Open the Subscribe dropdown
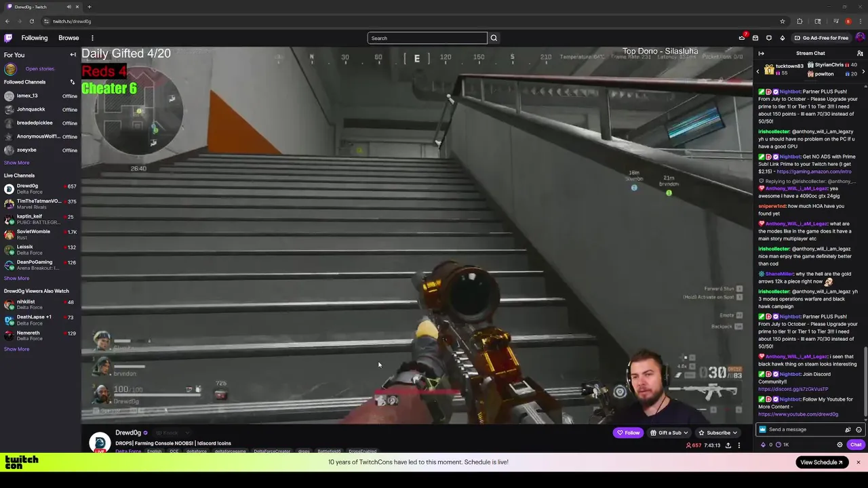 click(x=717, y=432)
